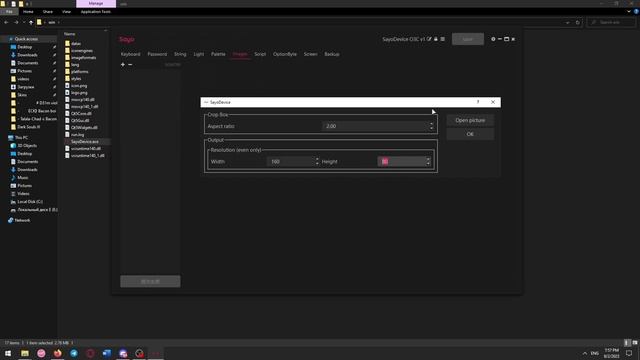The width and height of the screenshot is (640, 360).
Task: Switch to the Script tab
Action: 260,54
